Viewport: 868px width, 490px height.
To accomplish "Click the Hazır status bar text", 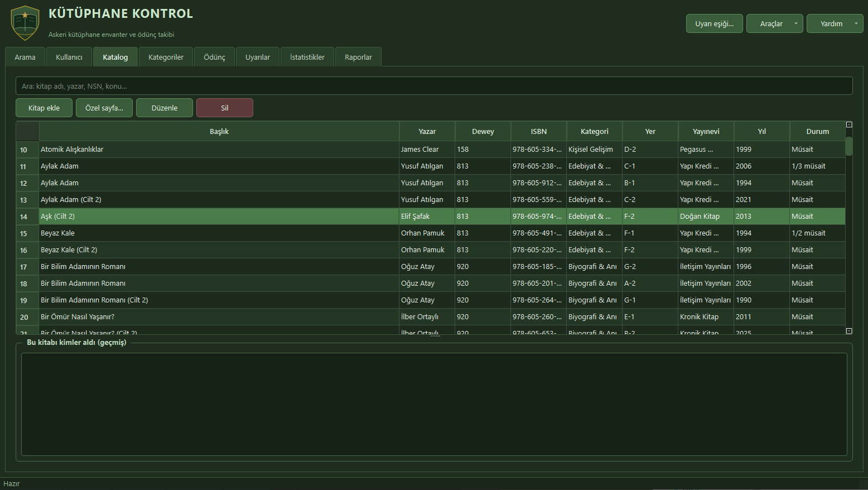I will tap(12, 483).
